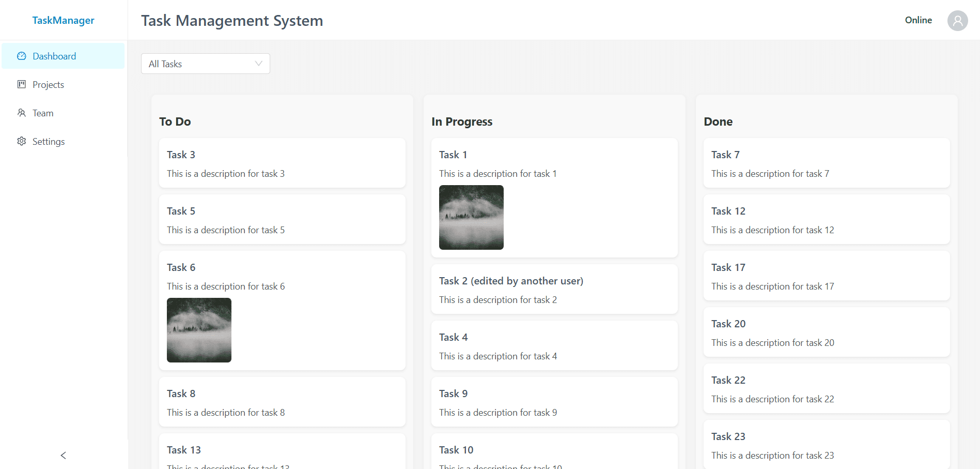Click the Online status label

tap(918, 20)
